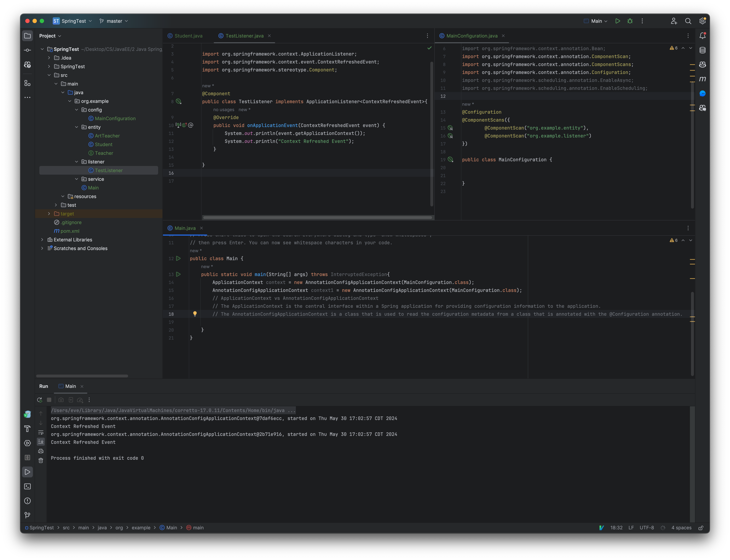Open the IDE Settings gear

pos(702,21)
